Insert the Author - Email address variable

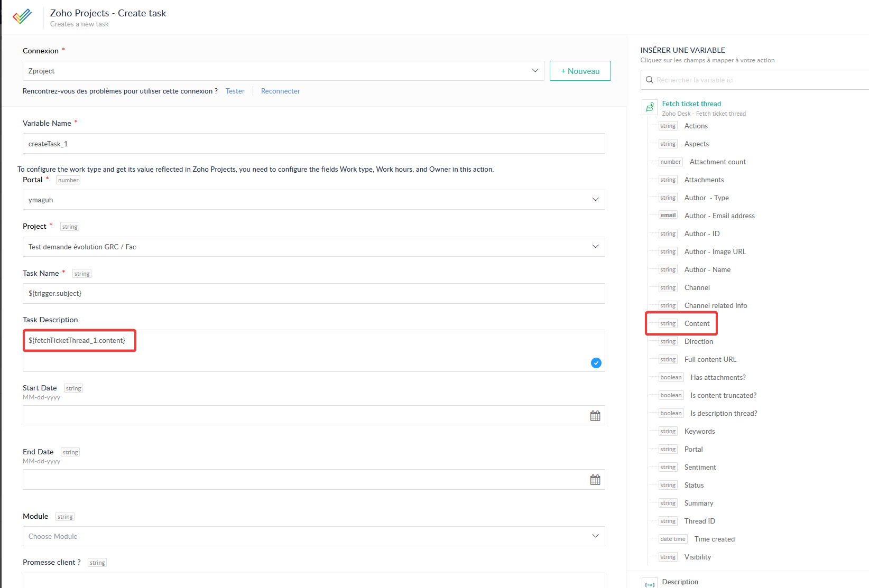(x=719, y=216)
